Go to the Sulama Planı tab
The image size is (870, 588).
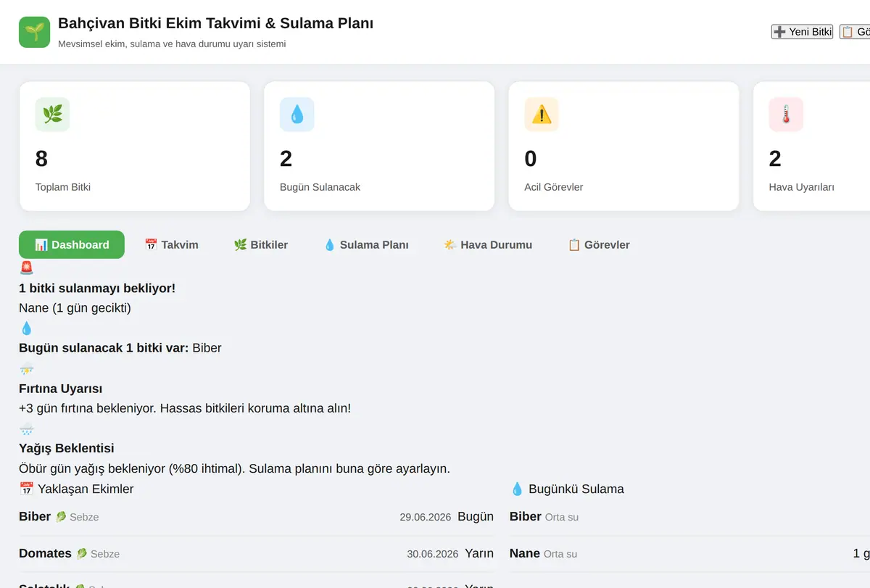[366, 244]
